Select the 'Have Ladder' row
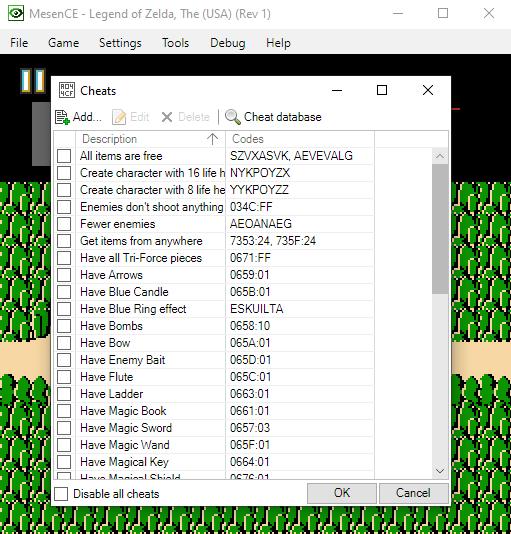 pos(214,394)
